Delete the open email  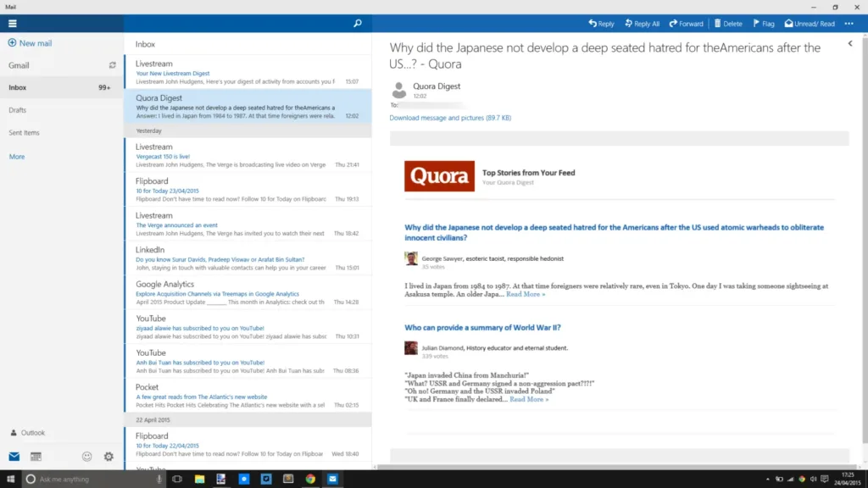tap(728, 23)
